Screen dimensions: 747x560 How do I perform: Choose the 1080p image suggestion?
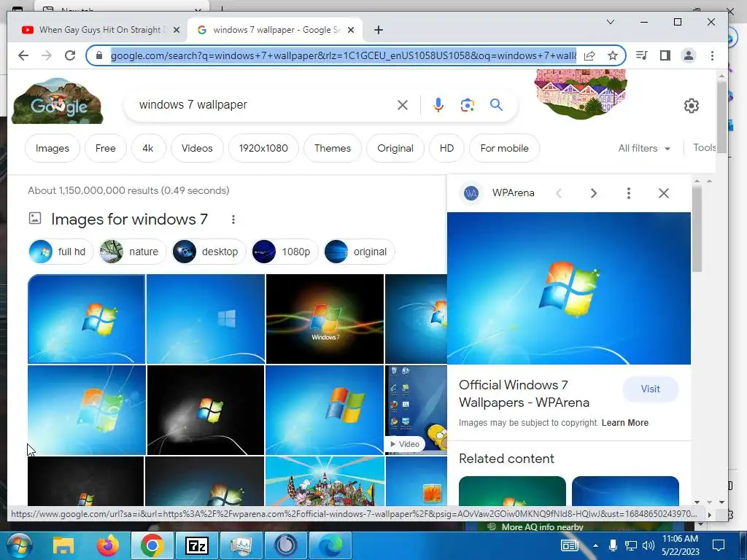click(x=284, y=252)
